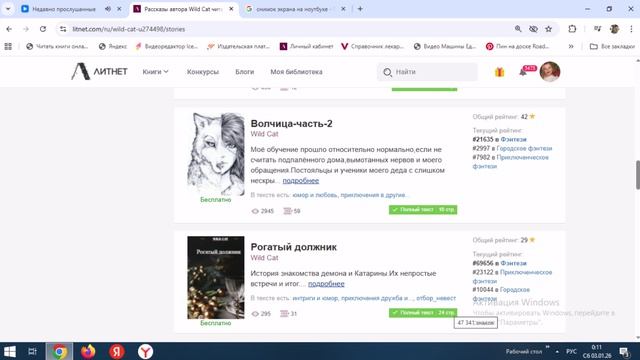
Task: Open Городское фэнтези link at #2997
Action: click(524, 148)
